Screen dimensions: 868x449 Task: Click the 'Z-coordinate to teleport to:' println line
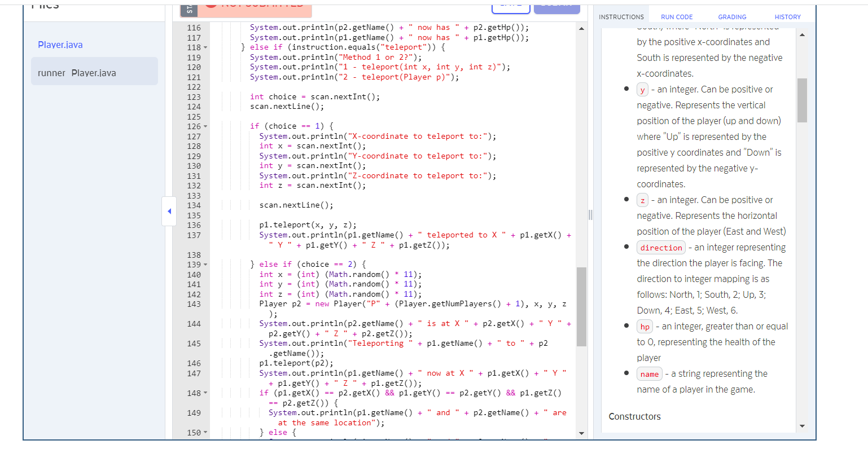(x=378, y=175)
